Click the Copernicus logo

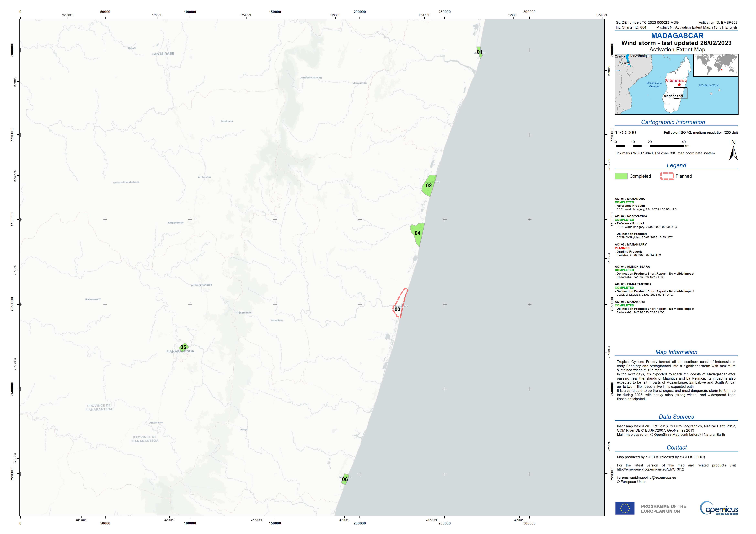coord(719,508)
